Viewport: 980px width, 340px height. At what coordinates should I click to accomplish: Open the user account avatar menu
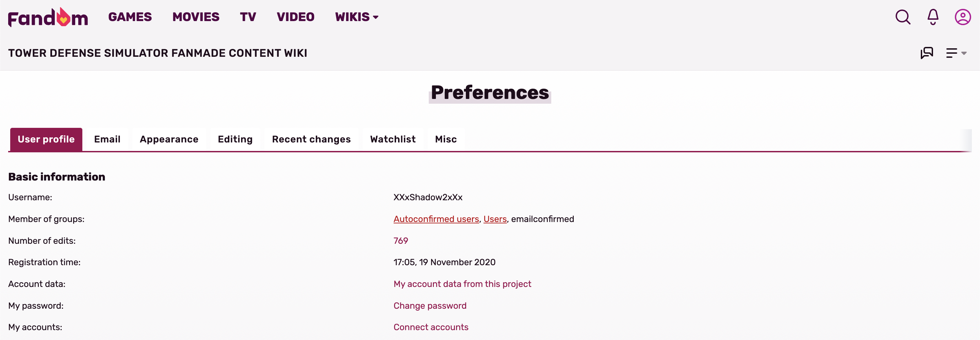point(962,17)
